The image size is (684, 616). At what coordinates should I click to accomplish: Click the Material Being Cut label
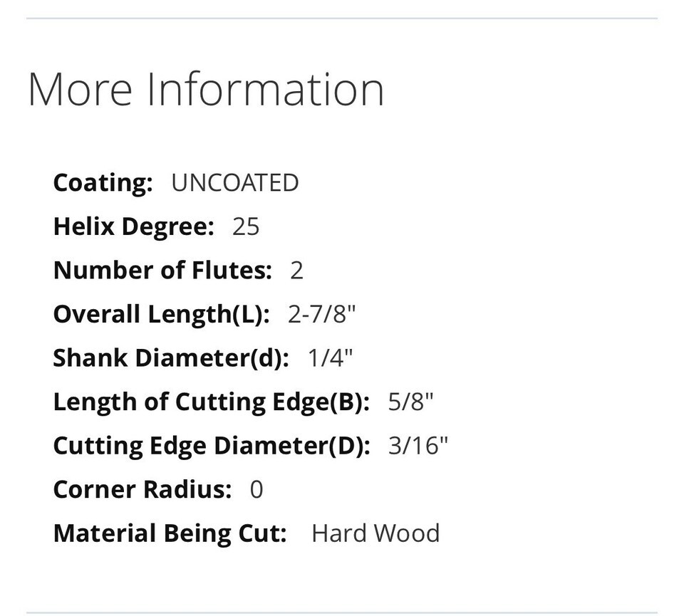pyautogui.click(x=170, y=533)
